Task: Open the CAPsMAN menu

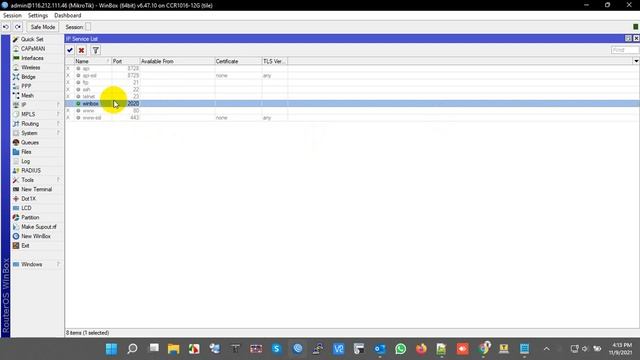Action: point(33,49)
